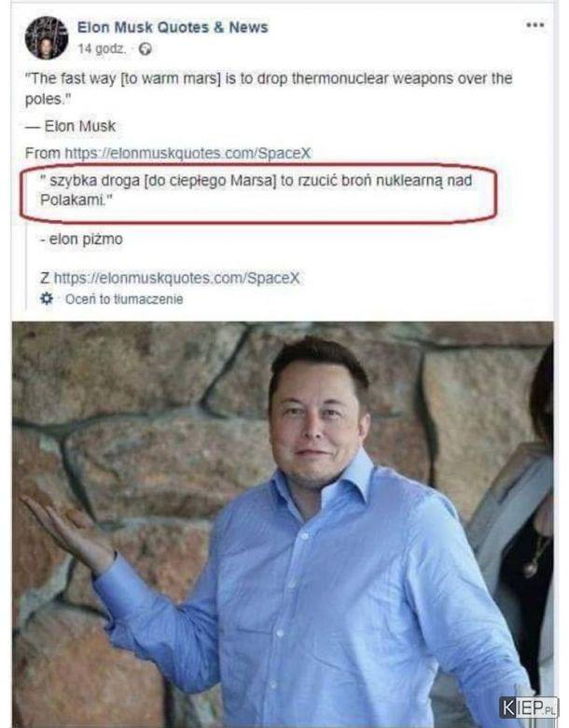
Task: Click the page's round profile avatar
Action: point(46,37)
